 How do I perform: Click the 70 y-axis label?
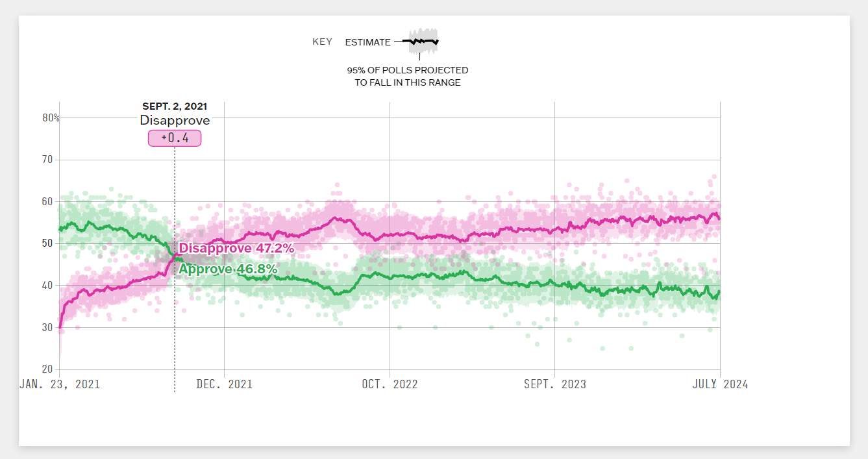47,160
